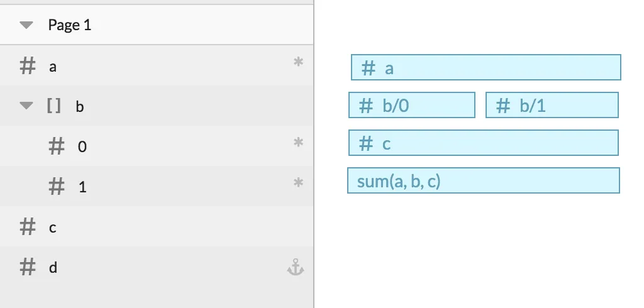The width and height of the screenshot is (644, 308).
Task: Click the asterisk marker on row 1
Action: [x=299, y=183]
